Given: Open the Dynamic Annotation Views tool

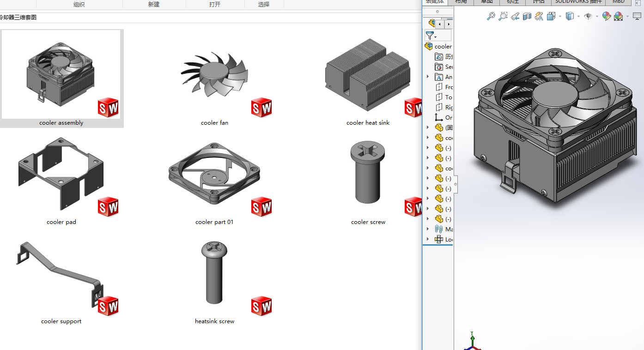Looking at the screenshot, I should [539, 17].
